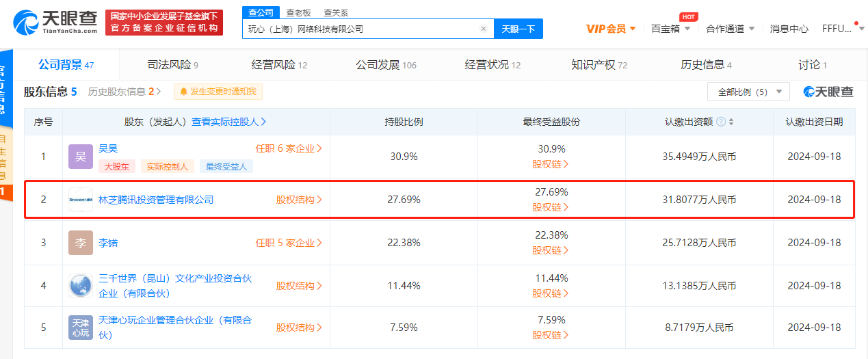The height and width of the screenshot is (359, 868).
Task: Open 消息中心
Action: [789, 29]
